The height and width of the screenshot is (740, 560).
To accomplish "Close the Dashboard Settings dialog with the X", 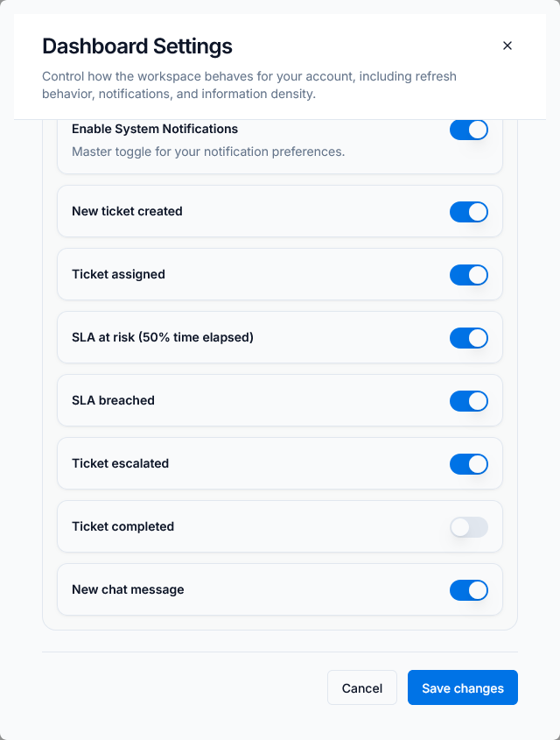I will (507, 46).
